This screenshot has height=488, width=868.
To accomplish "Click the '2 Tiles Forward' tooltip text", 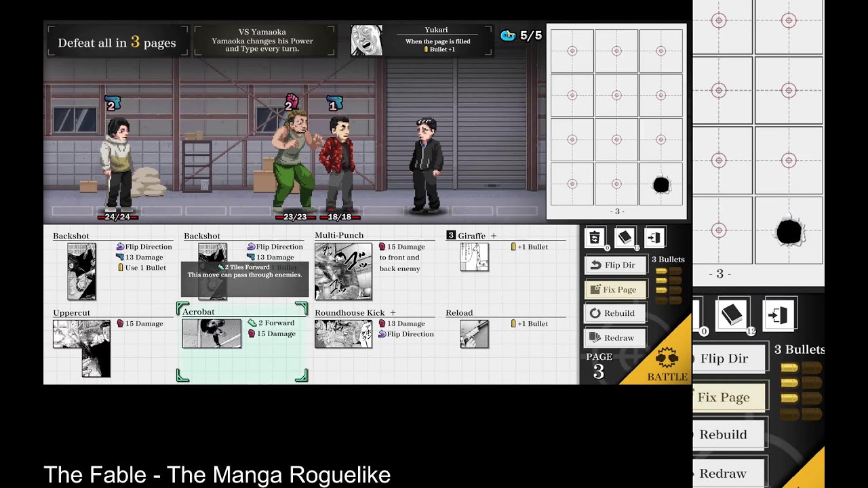I will 244,268.
